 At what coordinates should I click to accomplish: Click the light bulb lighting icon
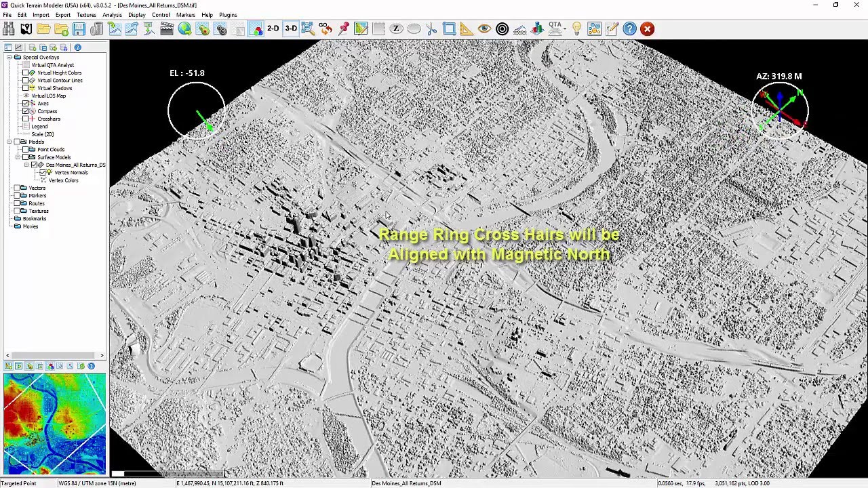[x=576, y=28]
